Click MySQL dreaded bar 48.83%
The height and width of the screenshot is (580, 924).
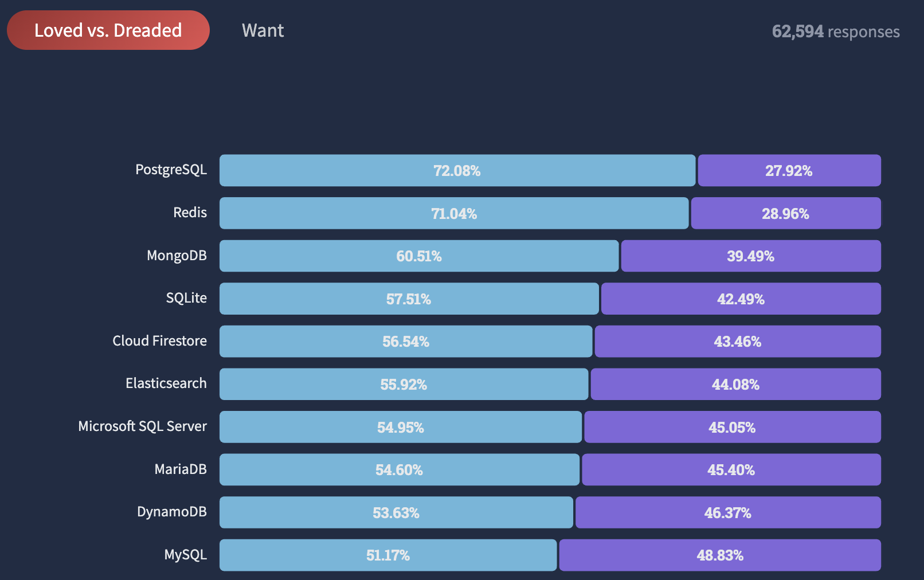tap(720, 555)
